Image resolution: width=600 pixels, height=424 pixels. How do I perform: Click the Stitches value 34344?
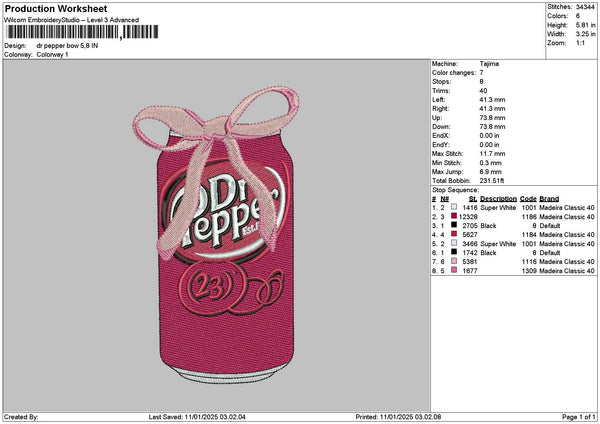click(585, 7)
